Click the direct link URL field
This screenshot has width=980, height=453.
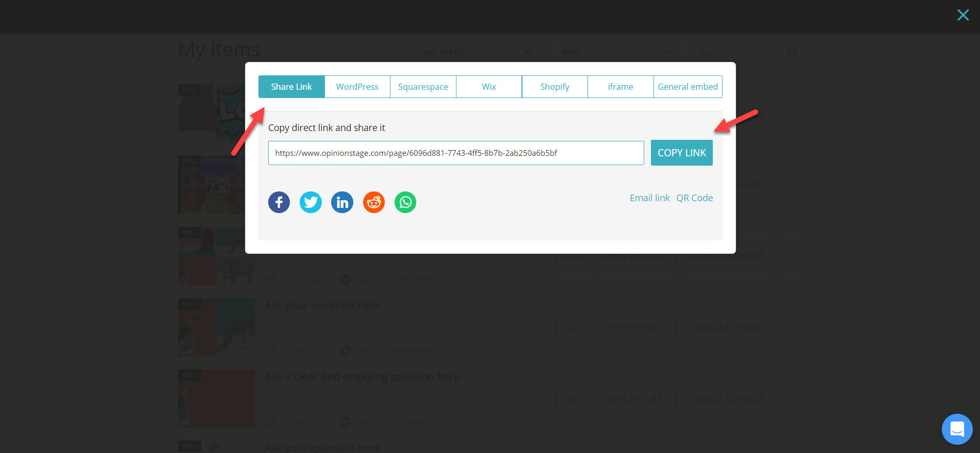click(455, 153)
